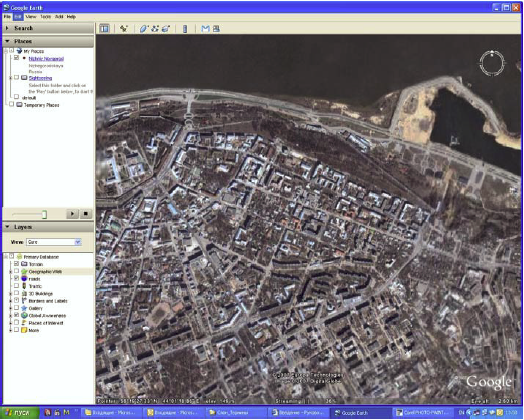This screenshot has height=420, width=524.
Task: Expand the 3D Buildings layer node
Action: click(x=11, y=293)
